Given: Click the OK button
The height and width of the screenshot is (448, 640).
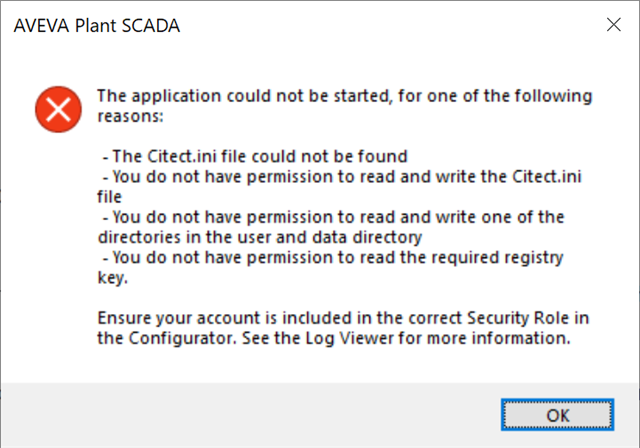Looking at the screenshot, I should tap(557, 415).
